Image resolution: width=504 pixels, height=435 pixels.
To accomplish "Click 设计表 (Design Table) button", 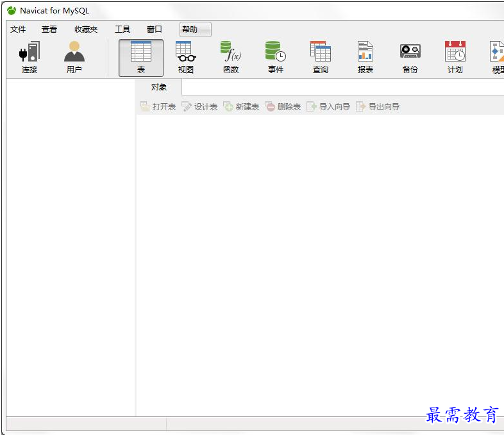I will 199,106.
